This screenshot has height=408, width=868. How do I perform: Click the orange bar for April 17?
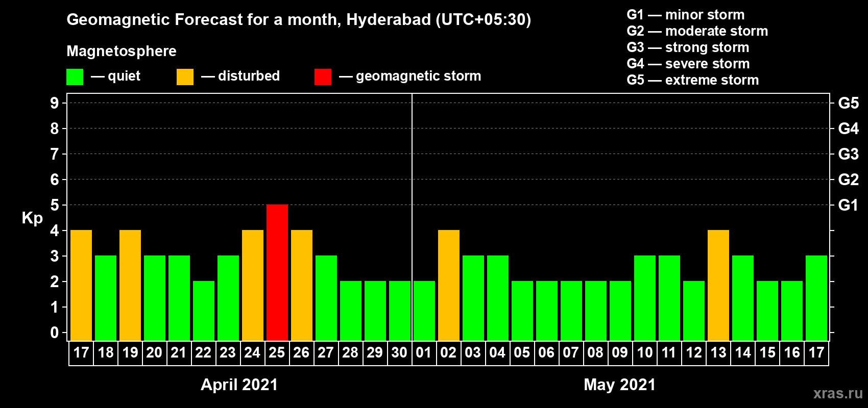coord(81,285)
